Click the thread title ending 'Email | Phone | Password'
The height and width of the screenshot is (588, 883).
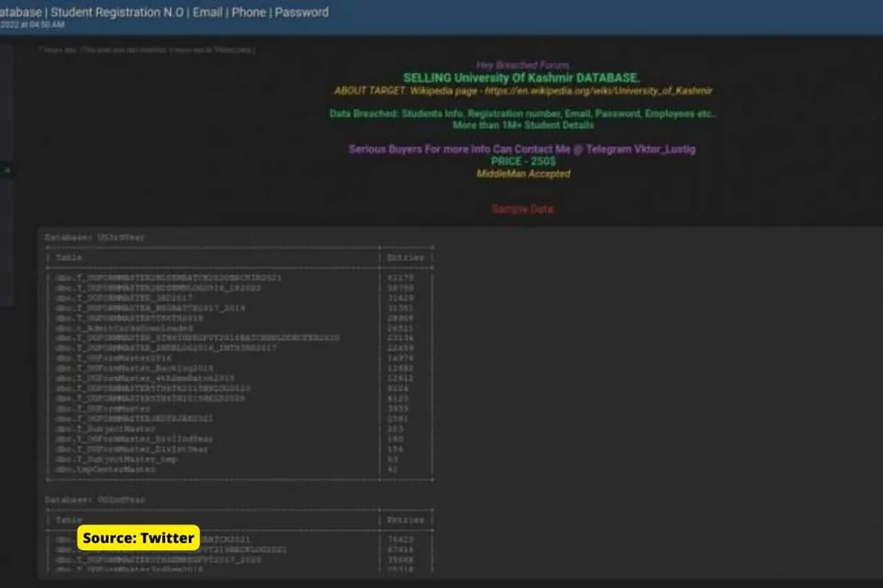(x=164, y=12)
